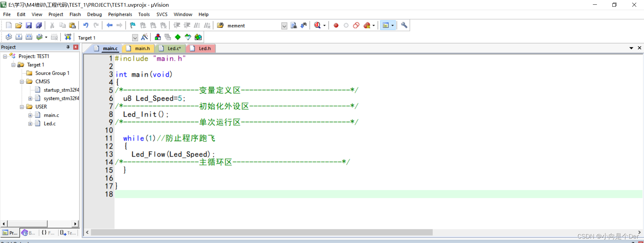Image resolution: width=644 pixels, height=243 pixels.
Task: Open the editor tab list dropdown arrow
Action: point(631,48)
